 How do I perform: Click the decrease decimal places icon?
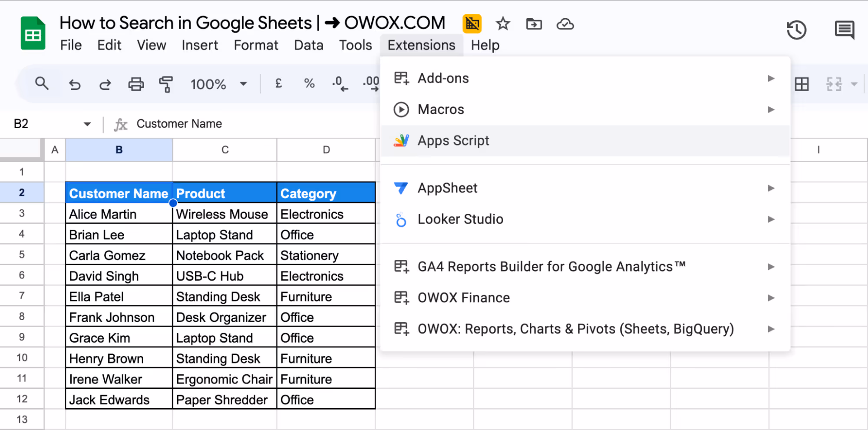pyautogui.click(x=339, y=83)
